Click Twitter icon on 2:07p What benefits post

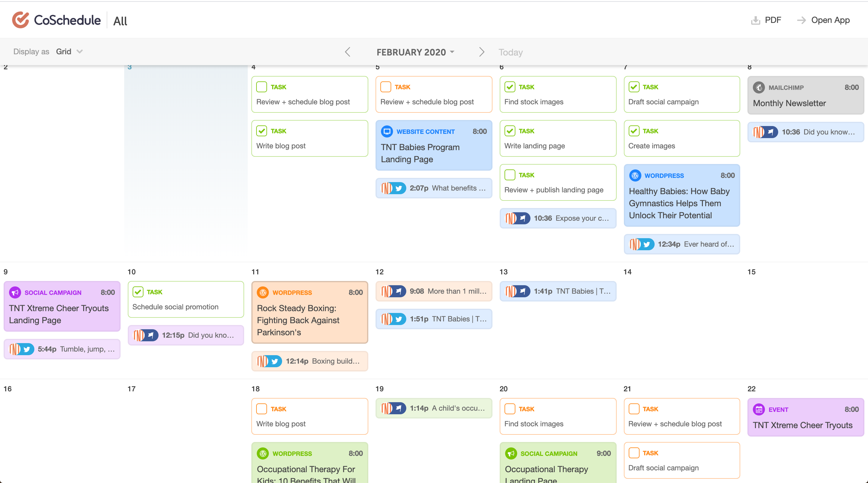coord(399,188)
